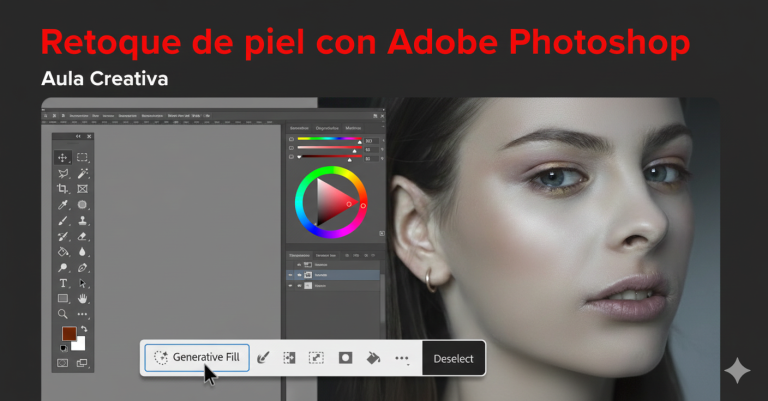Adjust the black-to-red brightness slider

click(330, 156)
